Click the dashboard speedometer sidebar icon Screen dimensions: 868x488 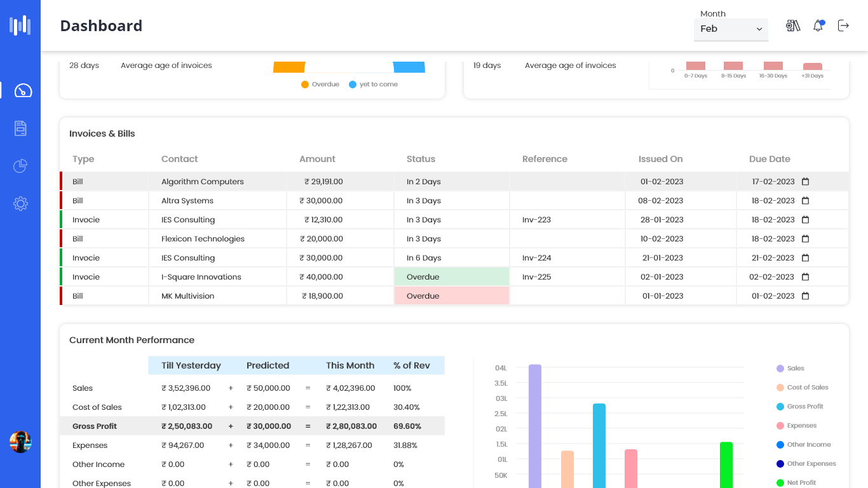tap(23, 90)
